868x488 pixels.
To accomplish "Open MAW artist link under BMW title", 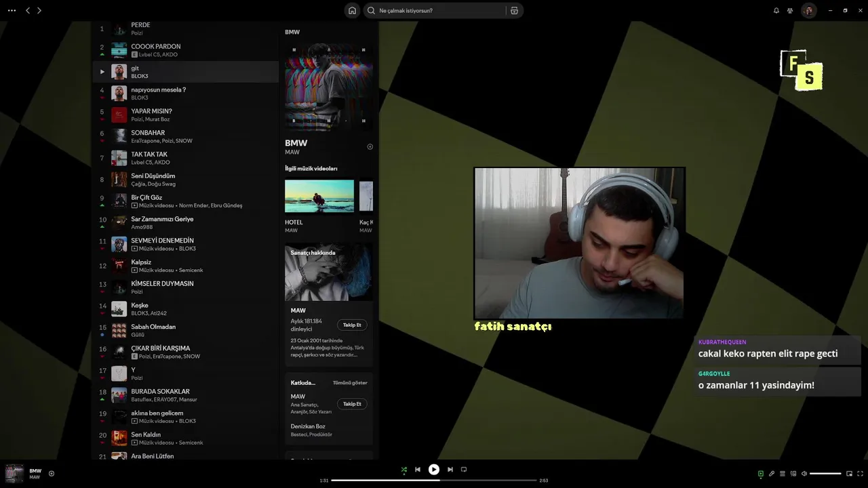I will coord(292,152).
